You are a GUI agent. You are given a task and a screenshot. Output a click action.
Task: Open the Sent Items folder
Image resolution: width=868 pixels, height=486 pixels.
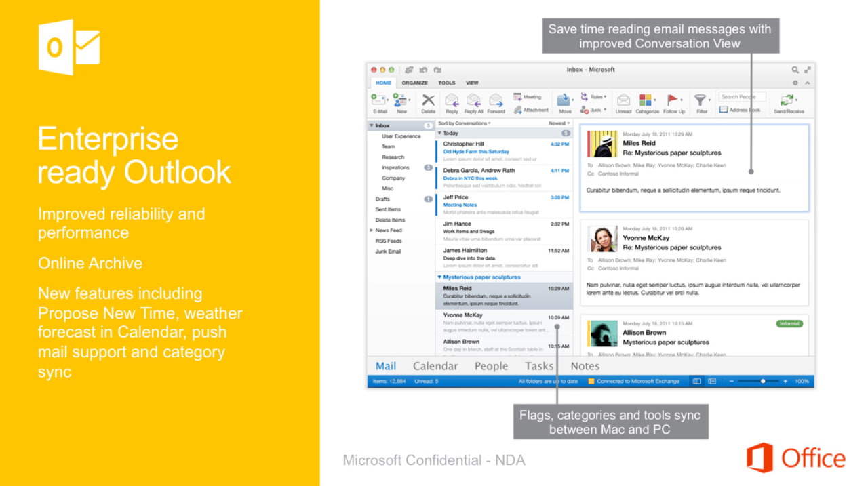click(388, 209)
